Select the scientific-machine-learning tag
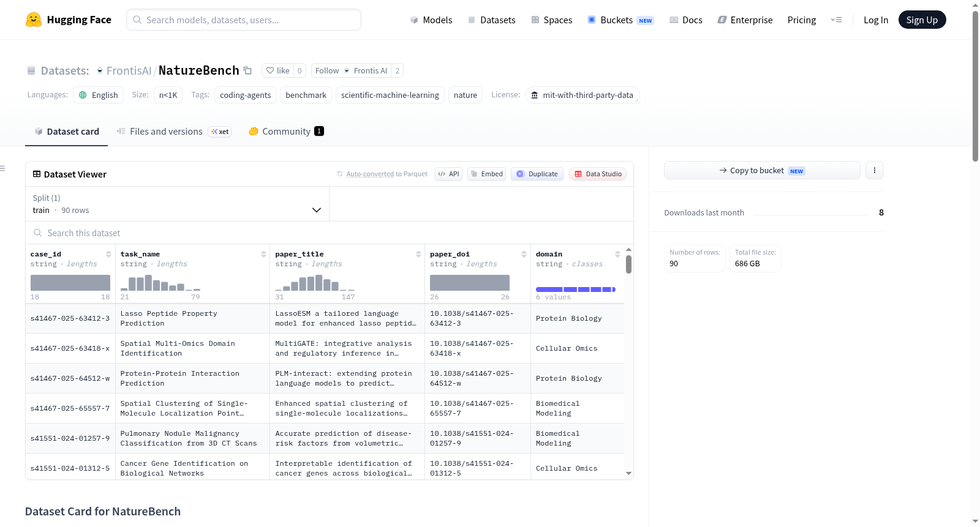 390,95
